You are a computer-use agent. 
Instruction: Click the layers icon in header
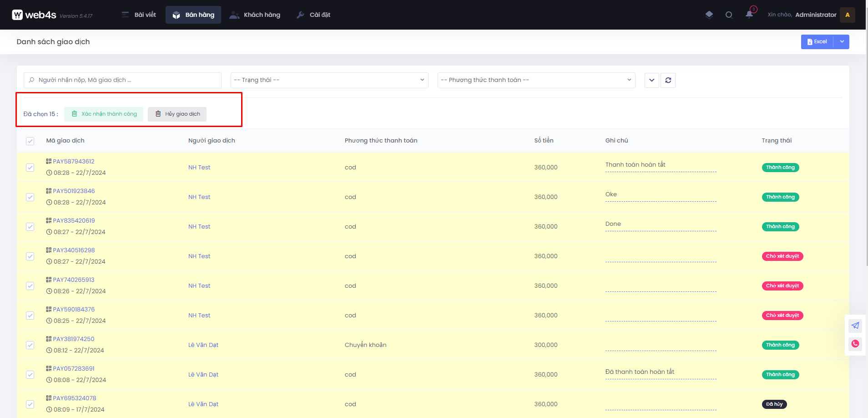click(709, 15)
